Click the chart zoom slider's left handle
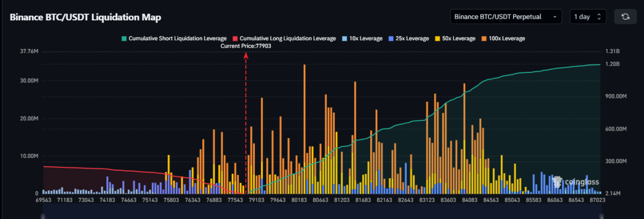This screenshot has height=219, width=644. [x=43, y=216]
